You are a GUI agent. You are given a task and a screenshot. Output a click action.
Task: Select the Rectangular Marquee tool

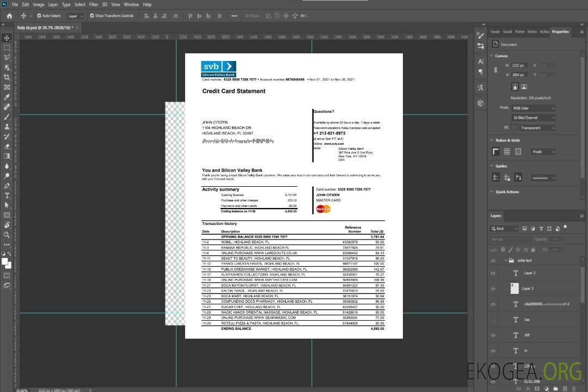tap(7, 48)
